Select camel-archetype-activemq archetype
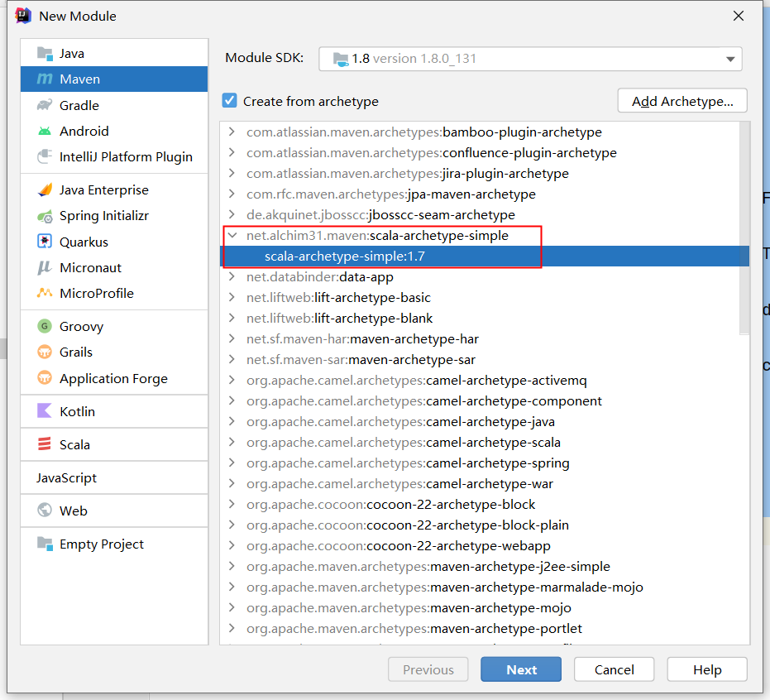Screen dimensions: 770x700 point(417,381)
